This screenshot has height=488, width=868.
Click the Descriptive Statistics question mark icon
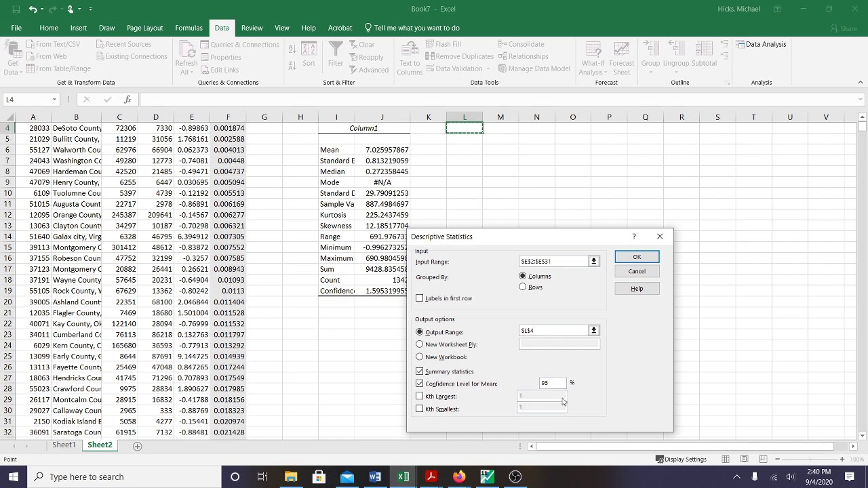[x=634, y=237]
